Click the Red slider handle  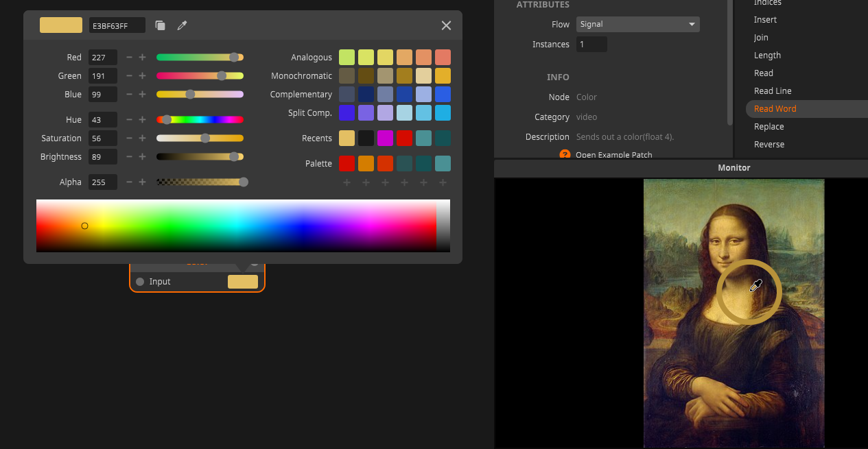click(x=234, y=58)
